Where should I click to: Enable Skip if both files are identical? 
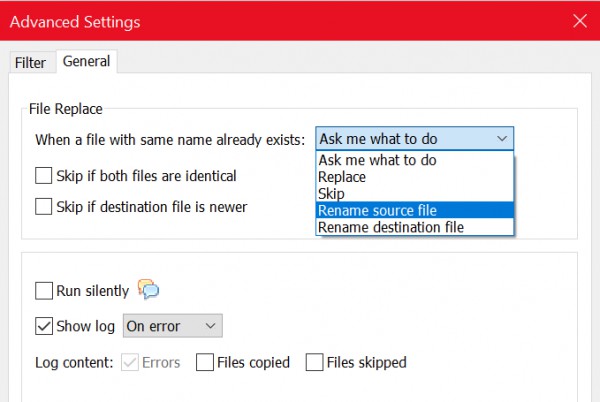pyautogui.click(x=44, y=176)
